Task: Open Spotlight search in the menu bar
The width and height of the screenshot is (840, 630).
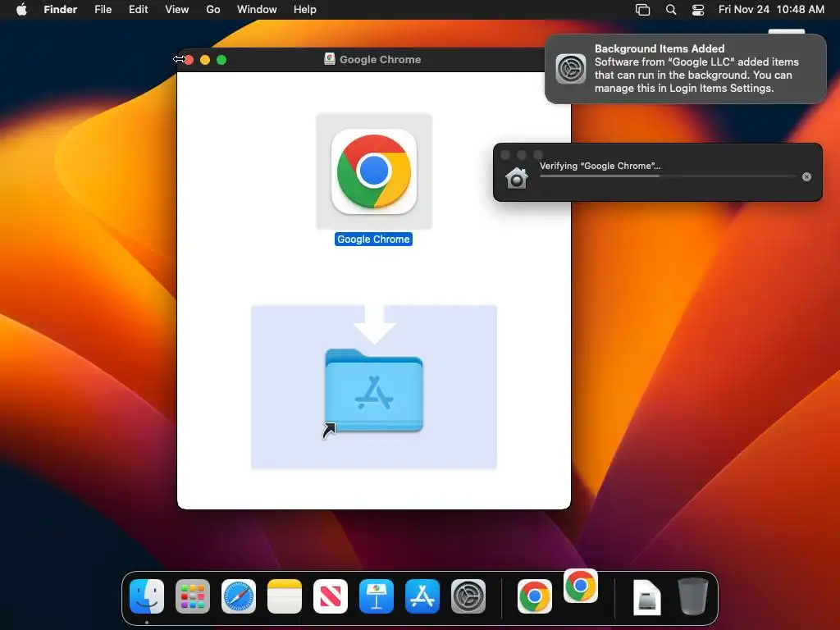Action: click(671, 10)
